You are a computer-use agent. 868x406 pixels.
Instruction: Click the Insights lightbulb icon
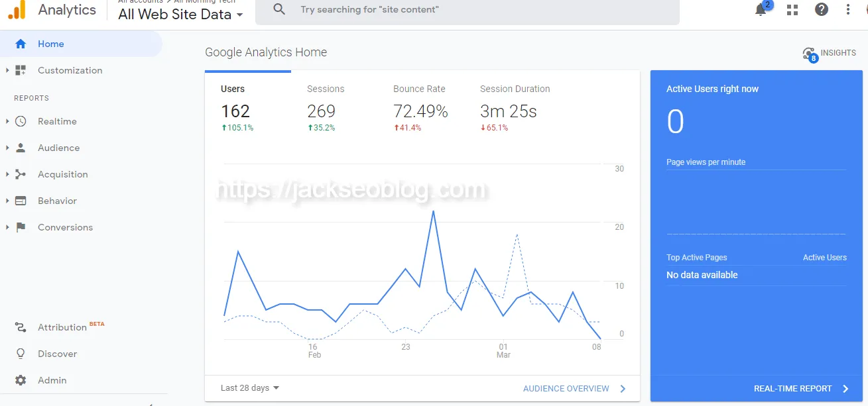coord(809,53)
